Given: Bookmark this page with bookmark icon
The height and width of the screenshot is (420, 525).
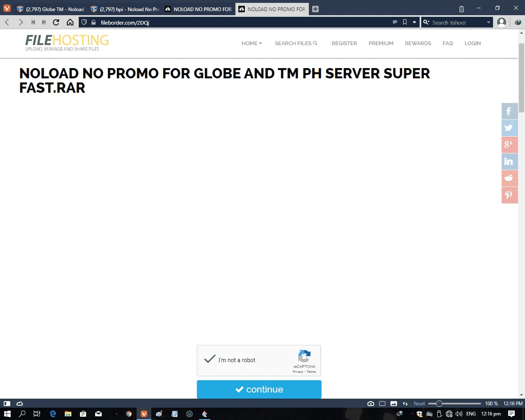Looking at the screenshot, I should coord(405,22).
